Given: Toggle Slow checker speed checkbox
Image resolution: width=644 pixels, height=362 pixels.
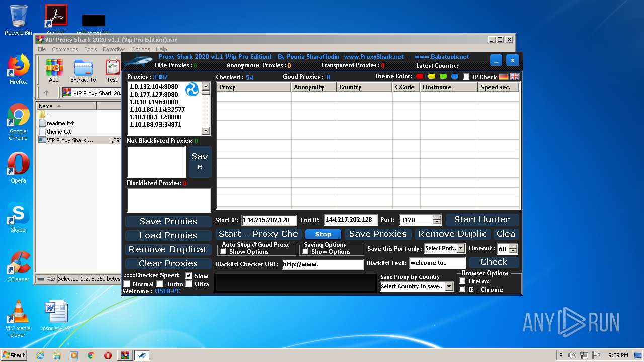Looking at the screenshot, I should 189,276.
